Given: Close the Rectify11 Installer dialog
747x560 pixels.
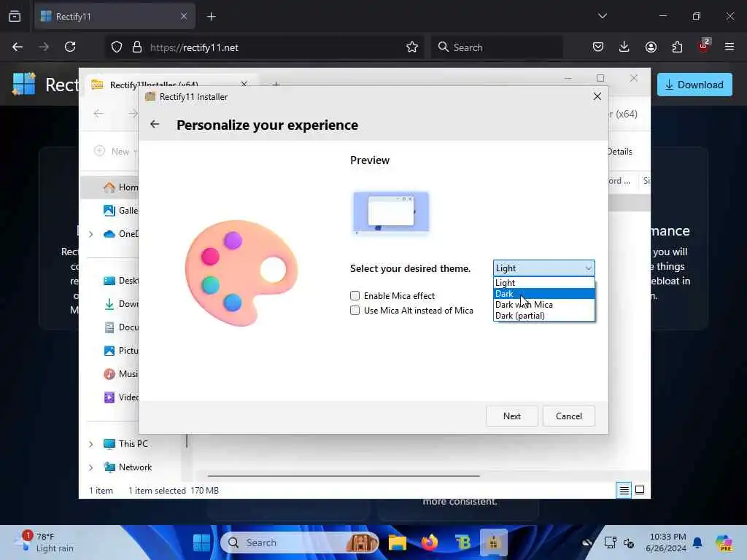Looking at the screenshot, I should coord(597,96).
